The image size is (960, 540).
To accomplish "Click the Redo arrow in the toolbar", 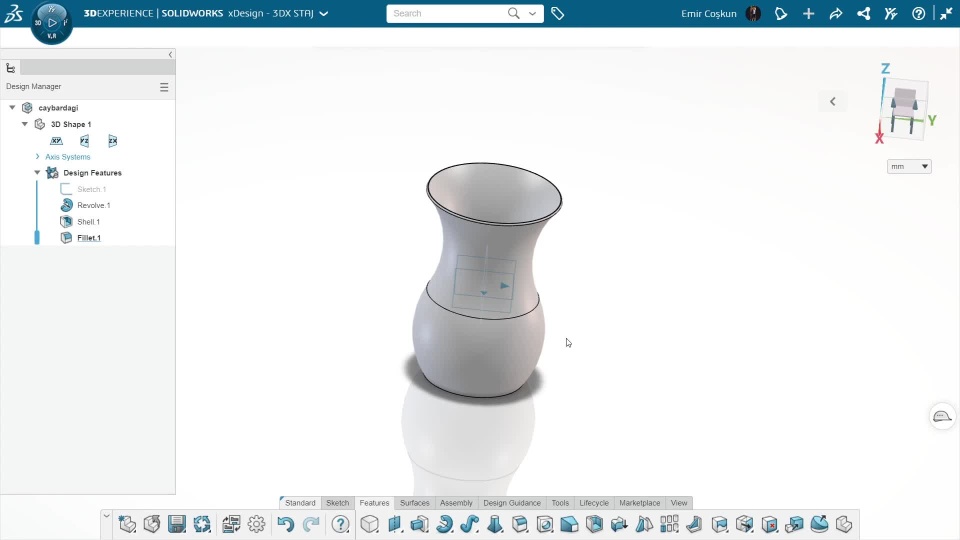I will click(x=311, y=524).
